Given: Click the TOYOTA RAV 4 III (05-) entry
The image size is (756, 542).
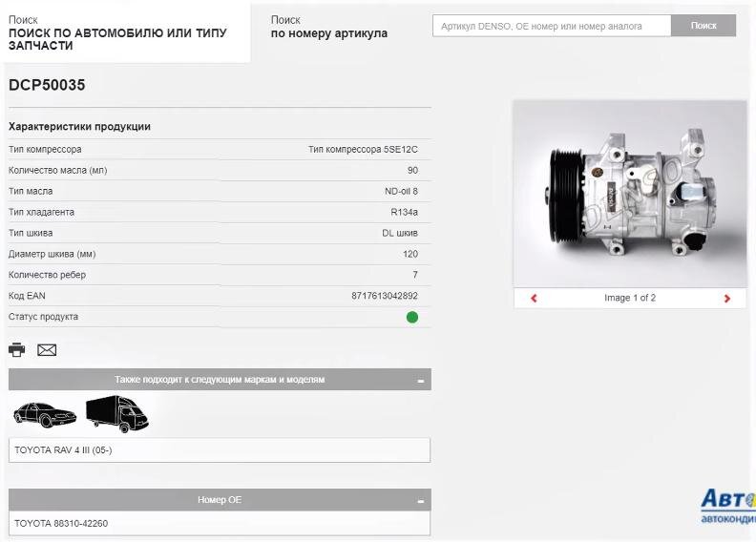Looking at the screenshot, I should (220, 450).
